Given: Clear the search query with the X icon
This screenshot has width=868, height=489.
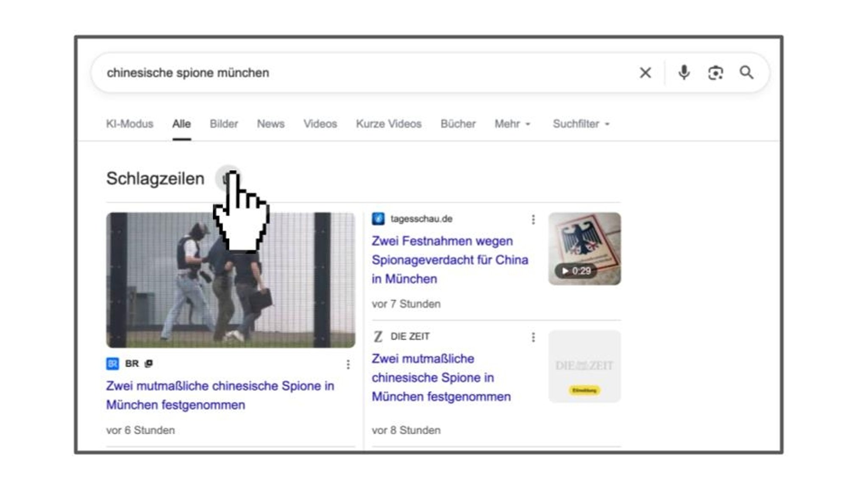Looking at the screenshot, I should pyautogui.click(x=645, y=73).
